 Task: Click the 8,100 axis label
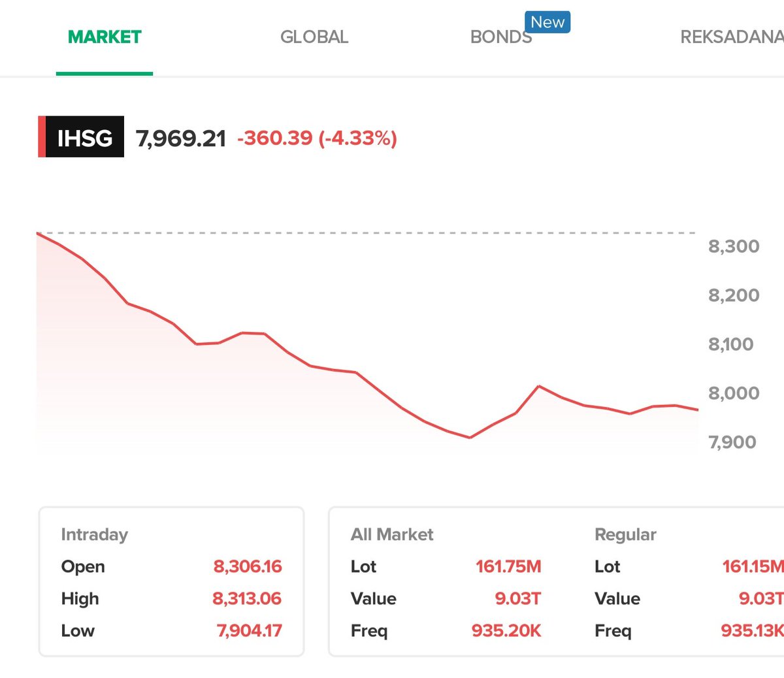tap(731, 344)
